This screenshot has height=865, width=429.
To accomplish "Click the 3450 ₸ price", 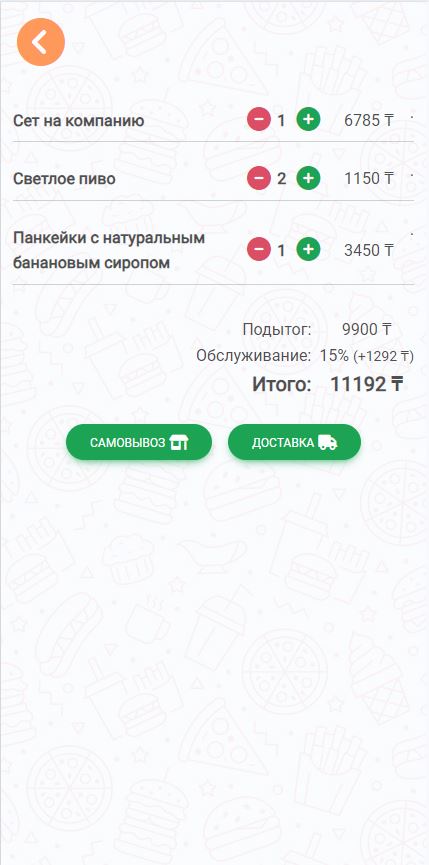I will click(368, 250).
